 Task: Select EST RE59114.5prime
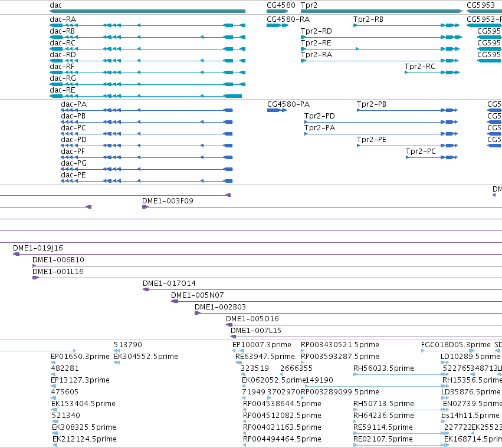coord(383,427)
